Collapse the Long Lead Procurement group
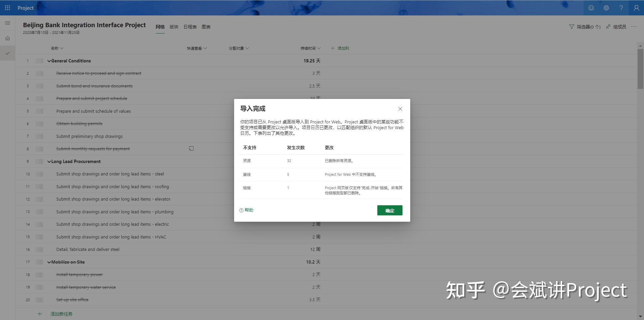Image resolution: width=644 pixels, height=320 pixels. point(49,162)
